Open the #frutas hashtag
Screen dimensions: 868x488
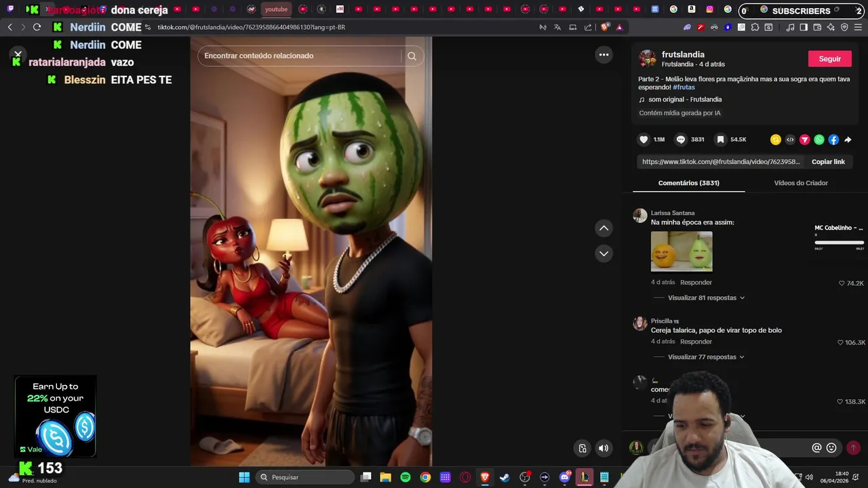coord(684,87)
